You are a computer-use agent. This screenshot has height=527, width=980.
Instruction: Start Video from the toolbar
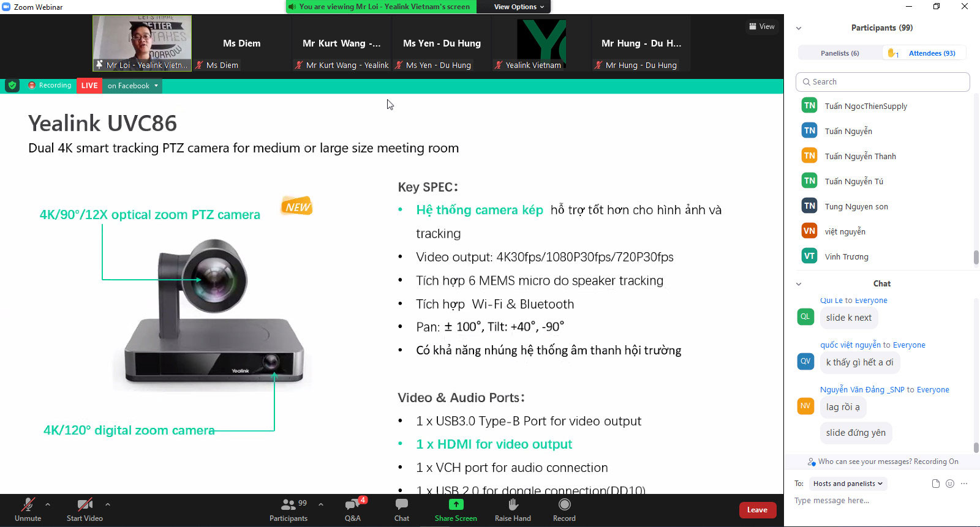pos(85,509)
